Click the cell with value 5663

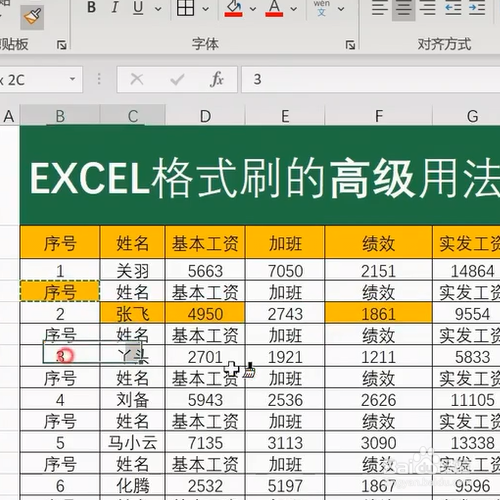click(205, 270)
